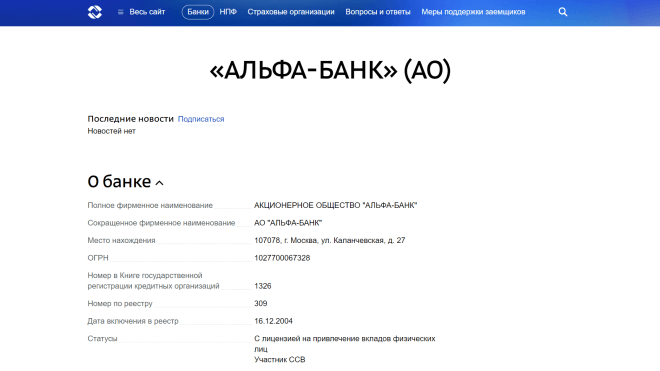Click the Новостей нет text
The image size is (660, 371).
click(112, 131)
